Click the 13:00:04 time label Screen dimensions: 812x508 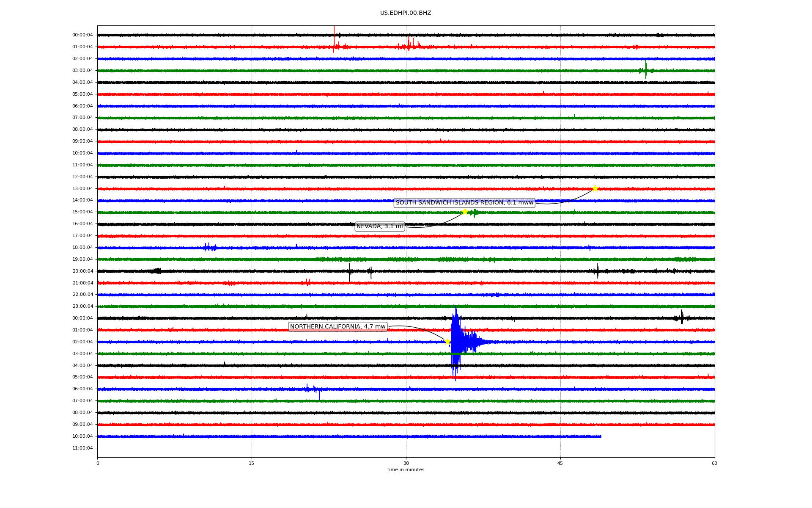point(82,189)
